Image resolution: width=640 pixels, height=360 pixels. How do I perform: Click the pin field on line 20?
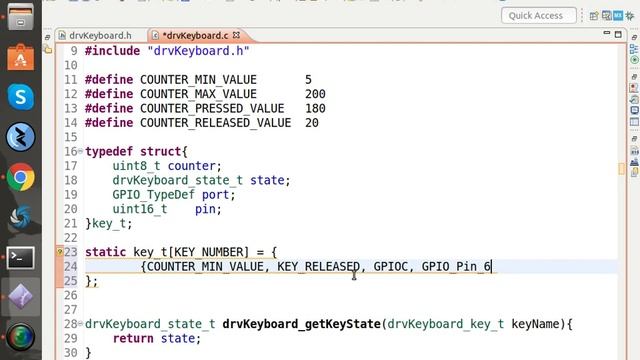coord(205,209)
